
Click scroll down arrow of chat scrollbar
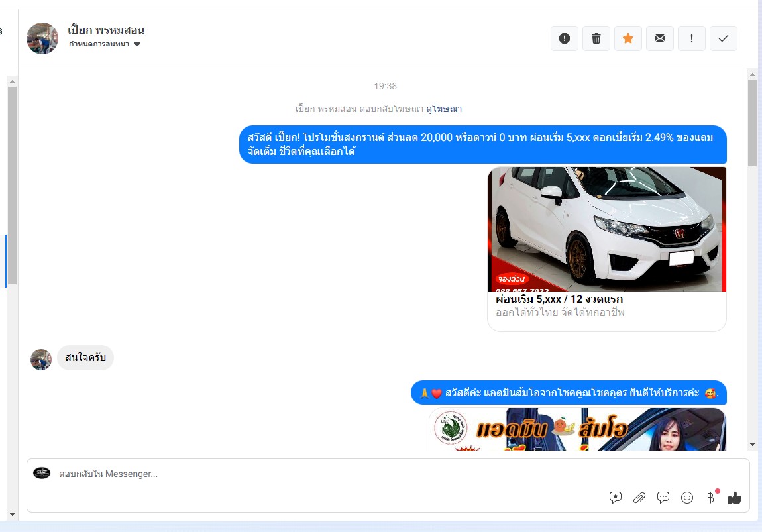click(752, 444)
